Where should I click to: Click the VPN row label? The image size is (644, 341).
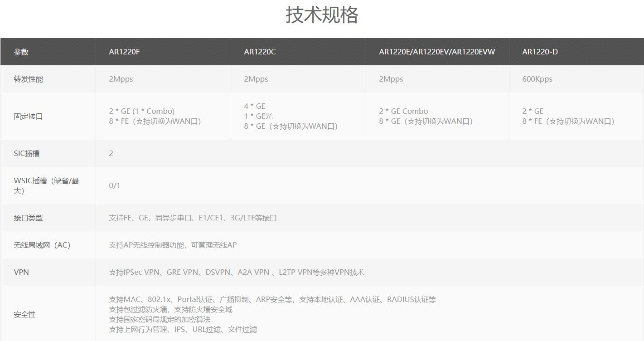click(x=21, y=272)
